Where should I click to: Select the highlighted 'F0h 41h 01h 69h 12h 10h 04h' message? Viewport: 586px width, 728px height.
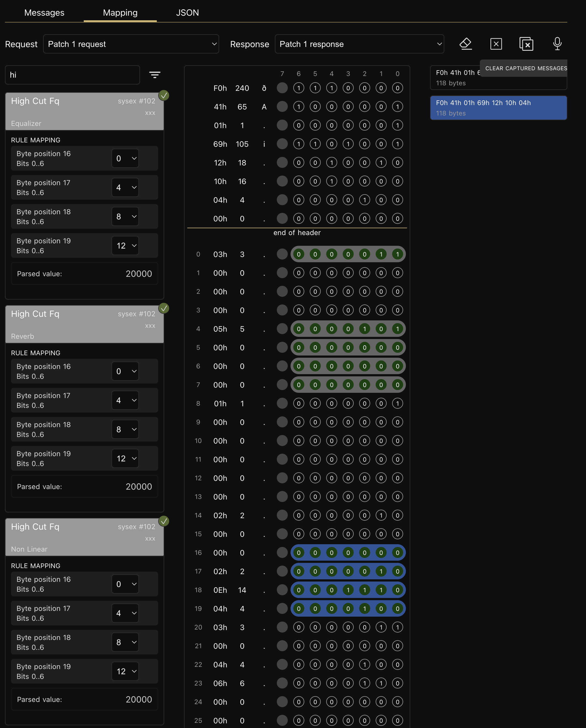(498, 108)
